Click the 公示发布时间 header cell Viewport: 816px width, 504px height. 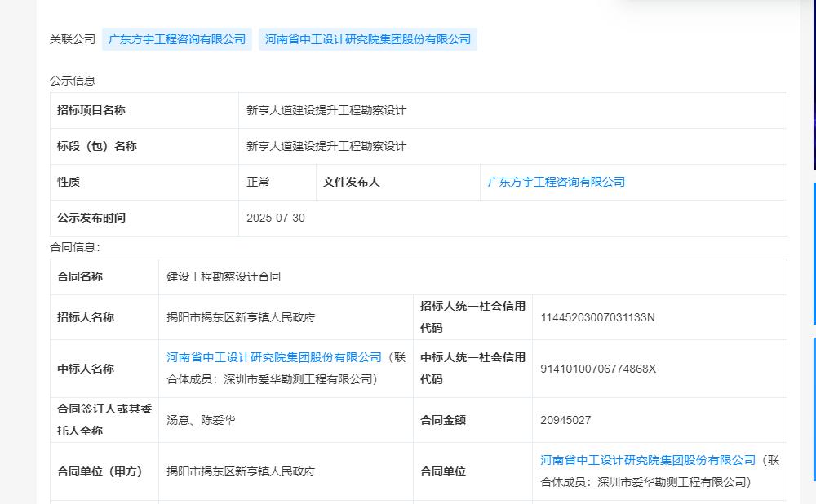(x=144, y=218)
